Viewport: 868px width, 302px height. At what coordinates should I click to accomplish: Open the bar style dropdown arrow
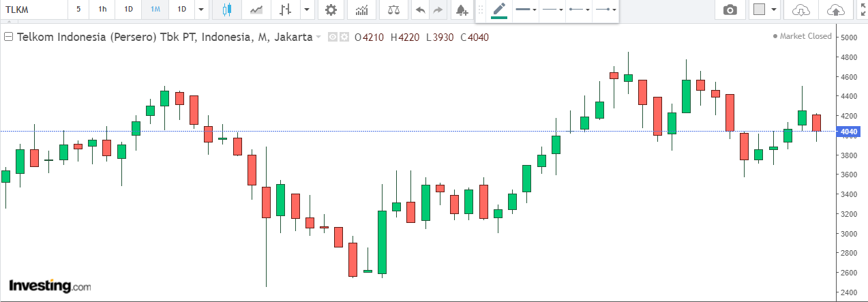tap(307, 10)
